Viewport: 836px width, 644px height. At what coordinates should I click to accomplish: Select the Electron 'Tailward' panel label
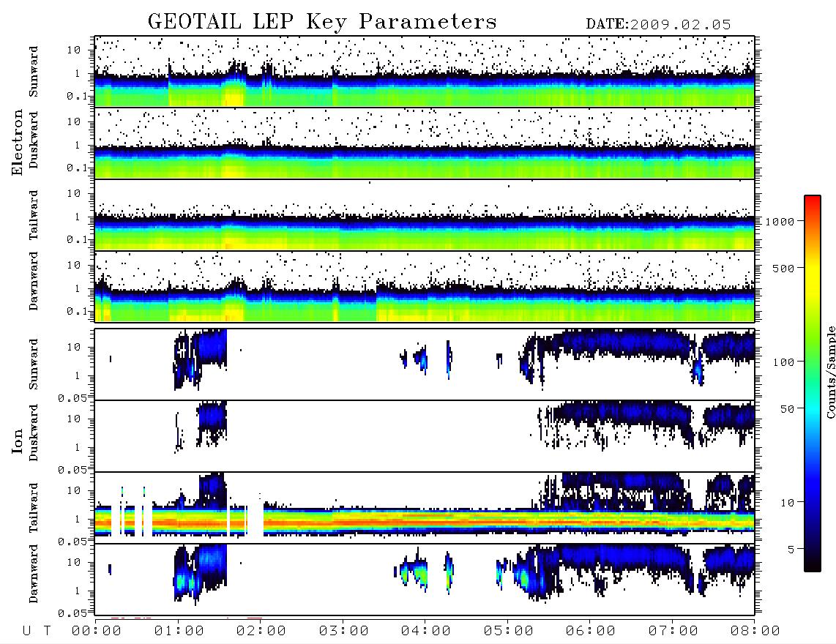[x=34, y=214]
